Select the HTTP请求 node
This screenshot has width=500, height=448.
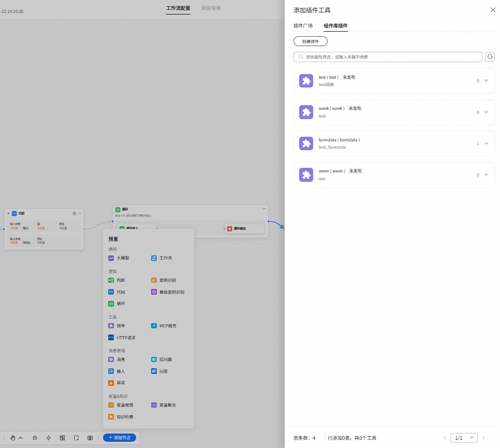[122, 338]
